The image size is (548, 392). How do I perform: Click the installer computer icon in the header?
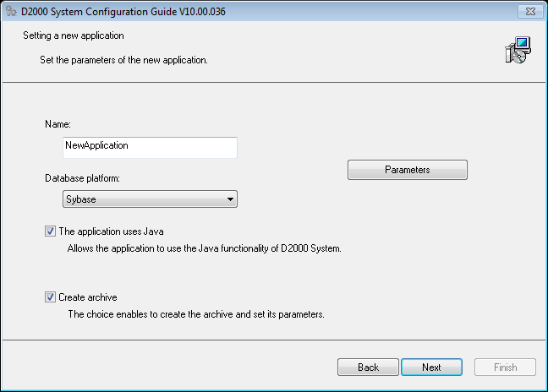[x=517, y=51]
